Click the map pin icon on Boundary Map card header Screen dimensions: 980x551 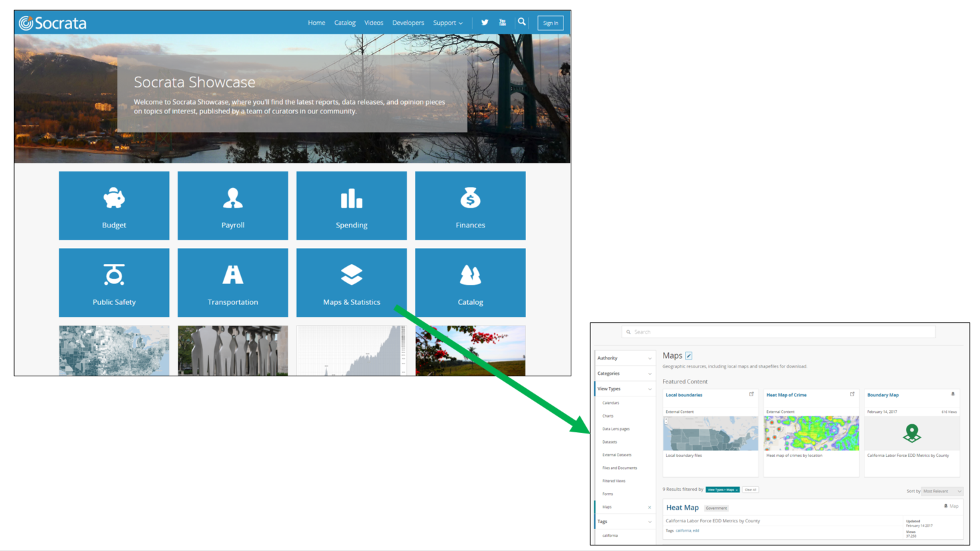[953, 394]
